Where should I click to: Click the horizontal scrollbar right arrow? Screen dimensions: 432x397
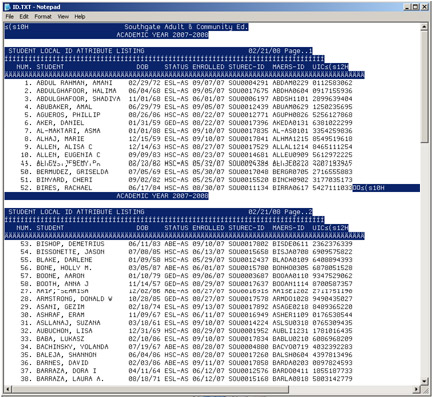417,389
